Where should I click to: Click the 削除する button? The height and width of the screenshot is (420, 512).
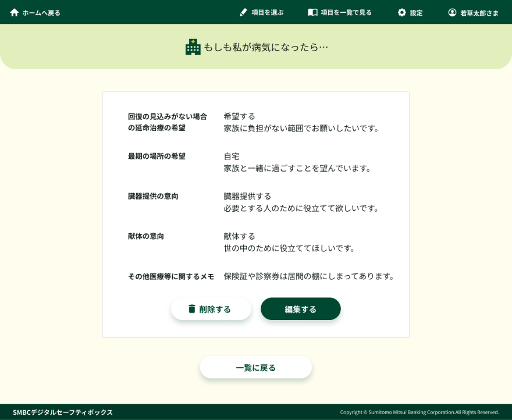click(x=211, y=309)
